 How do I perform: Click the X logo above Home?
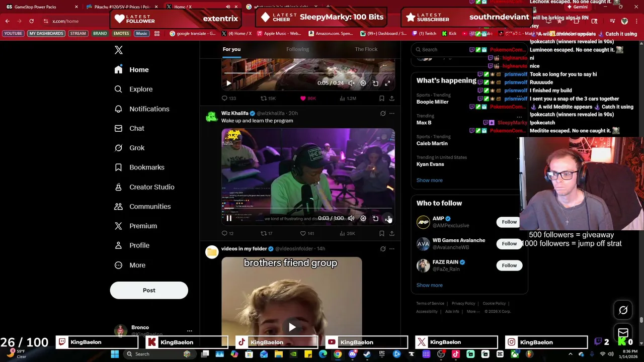coord(119,50)
